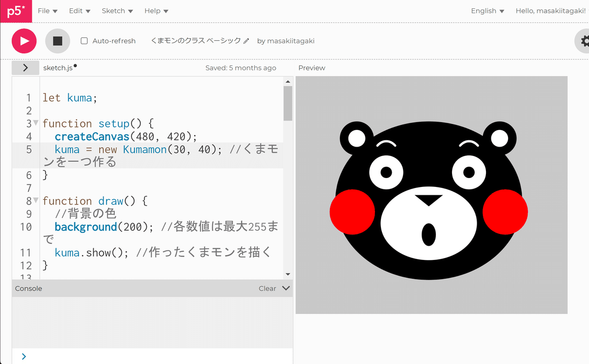Click 'function setup() {' on line 3

[98, 124]
